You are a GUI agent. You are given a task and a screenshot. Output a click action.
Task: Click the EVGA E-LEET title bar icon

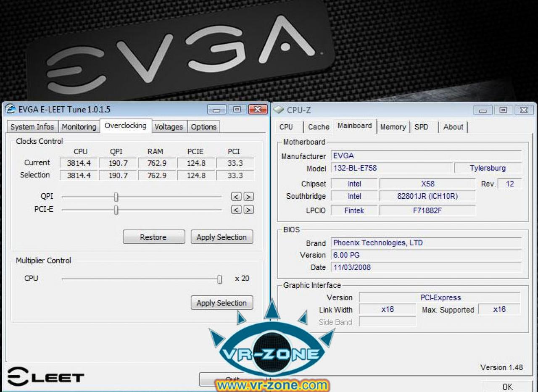point(10,109)
